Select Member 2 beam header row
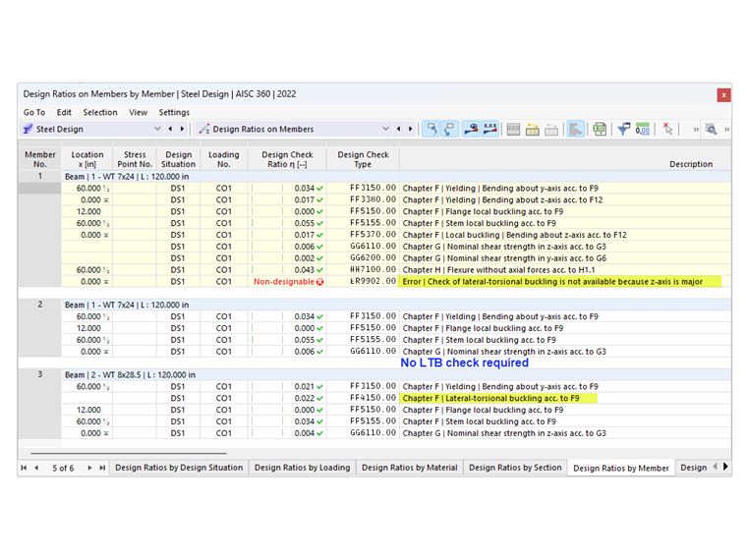The image size is (747, 560). (396, 305)
